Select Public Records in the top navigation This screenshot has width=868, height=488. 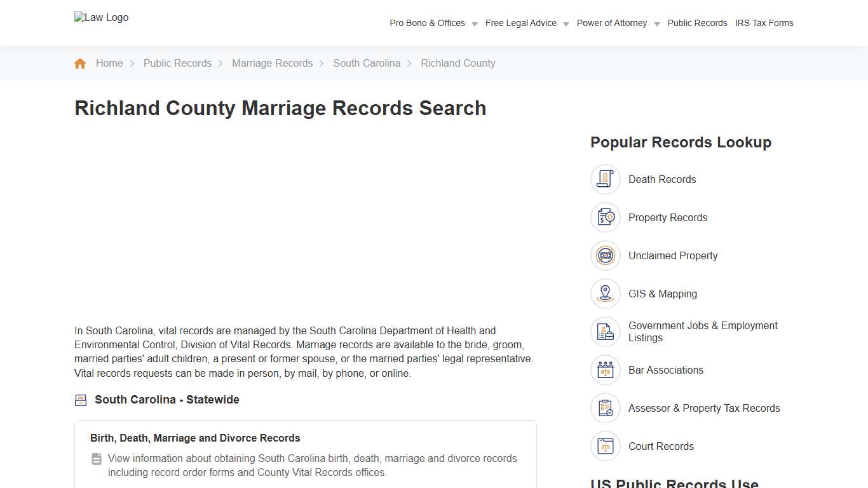tap(697, 23)
